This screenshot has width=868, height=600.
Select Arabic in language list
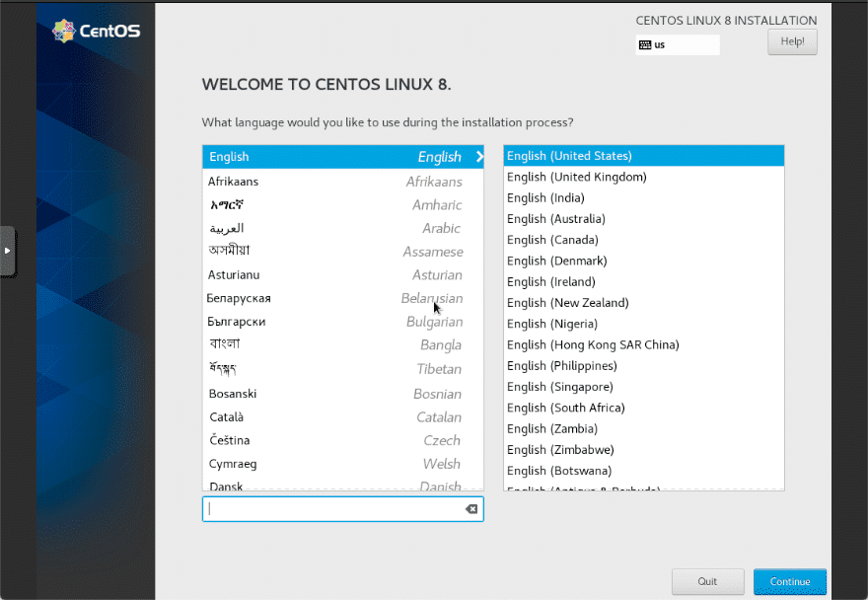click(x=342, y=228)
